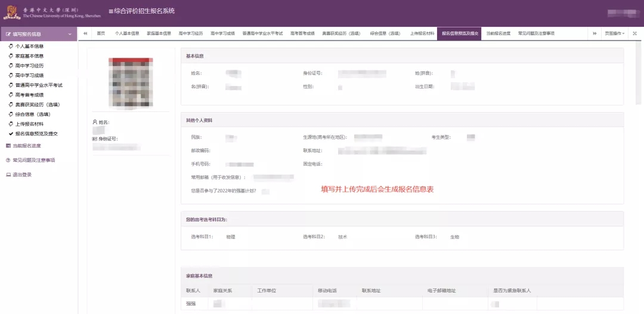This screenshot has width=644, height=314.
Task: Switch to the 首页 tab
Action: 101,33
